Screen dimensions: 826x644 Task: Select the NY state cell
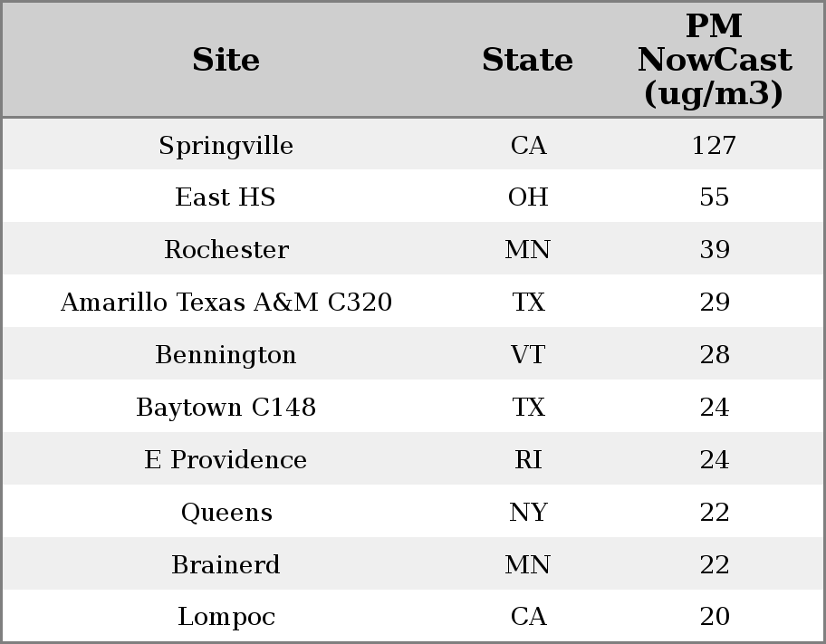click(x=528, y=513)
